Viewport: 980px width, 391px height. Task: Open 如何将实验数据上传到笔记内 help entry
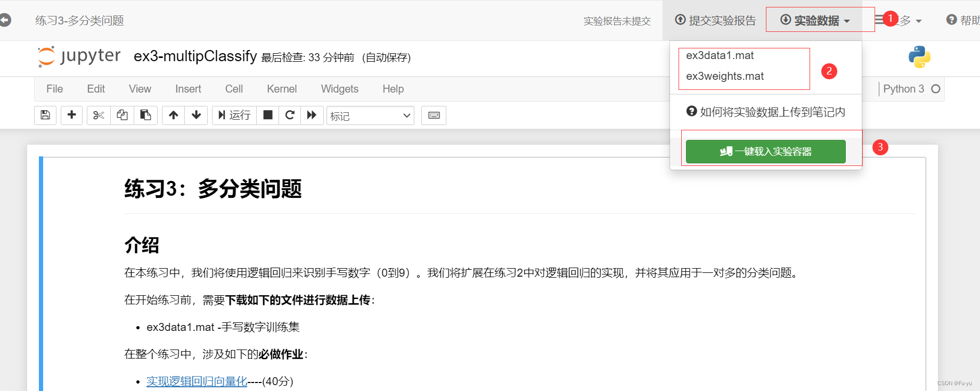766,112
